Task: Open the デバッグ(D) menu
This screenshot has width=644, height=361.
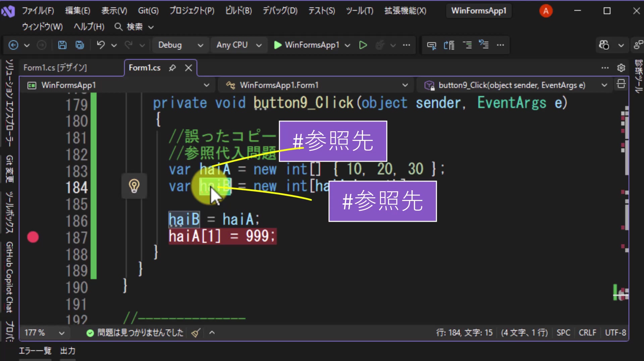Action: click(x=280, y=11)
